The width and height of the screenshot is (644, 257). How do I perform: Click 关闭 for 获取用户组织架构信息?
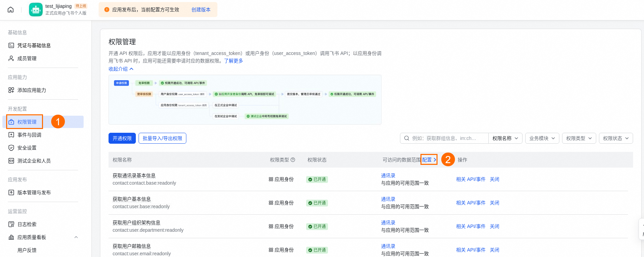tap(495, 226)
